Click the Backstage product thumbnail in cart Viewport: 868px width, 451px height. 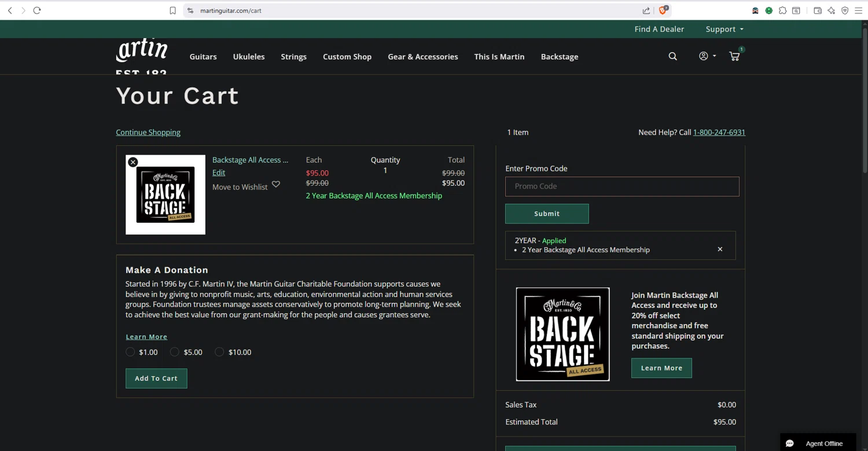(x=165, y=195)
